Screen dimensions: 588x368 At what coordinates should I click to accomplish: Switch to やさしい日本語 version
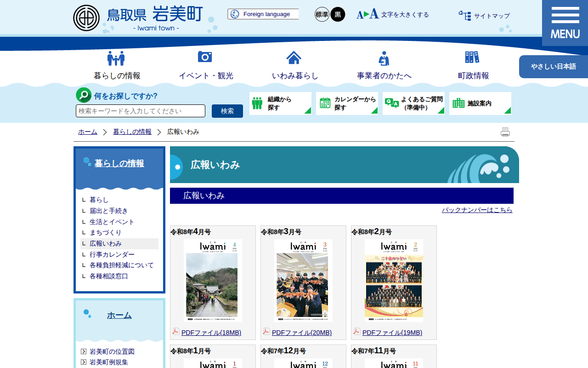click(x=554, y=67)
